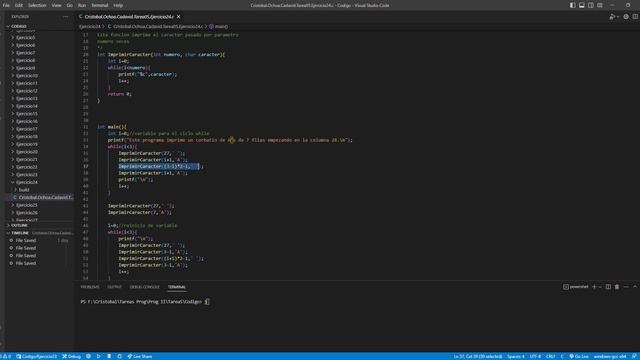Click errors and warnings indicator in status bar

(7, 356)
